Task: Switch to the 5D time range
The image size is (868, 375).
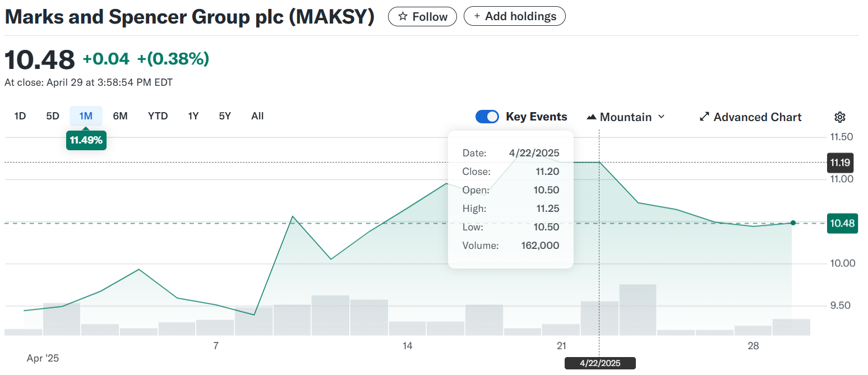Action: (53, 116)
